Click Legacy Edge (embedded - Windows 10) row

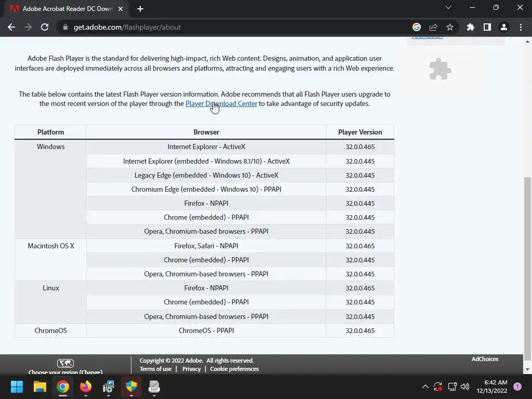[x=206, y=175]
